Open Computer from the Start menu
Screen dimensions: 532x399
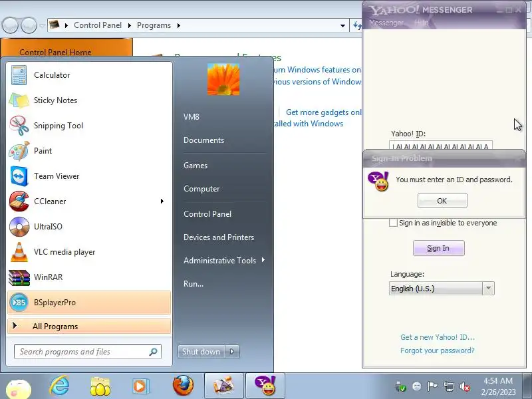point(201,189)
